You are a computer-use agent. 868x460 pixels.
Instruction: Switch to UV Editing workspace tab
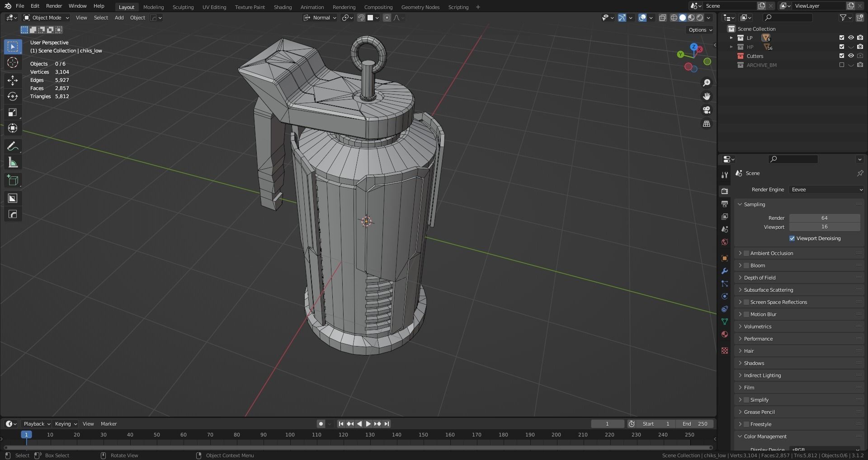pyautogui.click(x=214, y=7)
